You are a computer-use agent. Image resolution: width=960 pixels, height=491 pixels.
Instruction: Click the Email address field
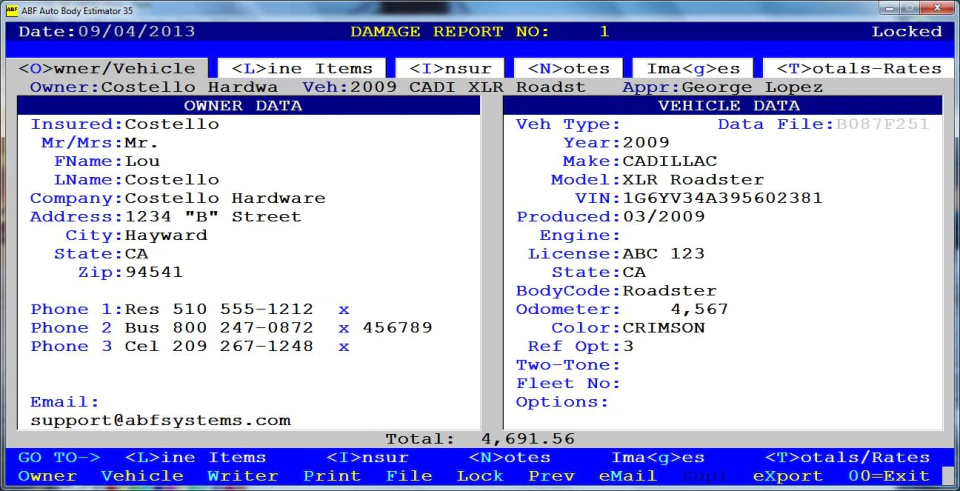pyautogui.click(x=160, y=421)
